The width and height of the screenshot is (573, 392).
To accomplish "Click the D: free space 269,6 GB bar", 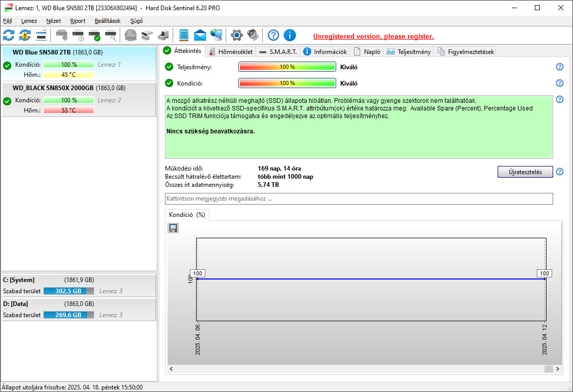I will (x=69, y=315).
